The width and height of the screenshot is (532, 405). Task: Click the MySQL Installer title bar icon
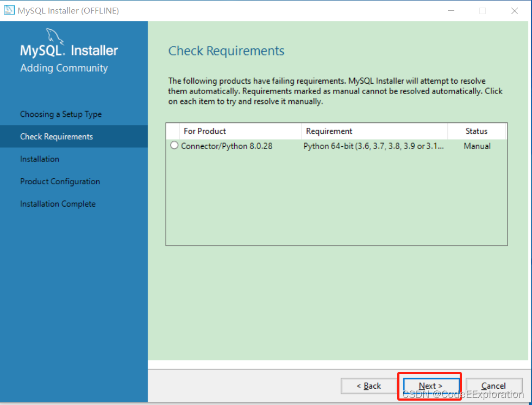tap(9, 10)
